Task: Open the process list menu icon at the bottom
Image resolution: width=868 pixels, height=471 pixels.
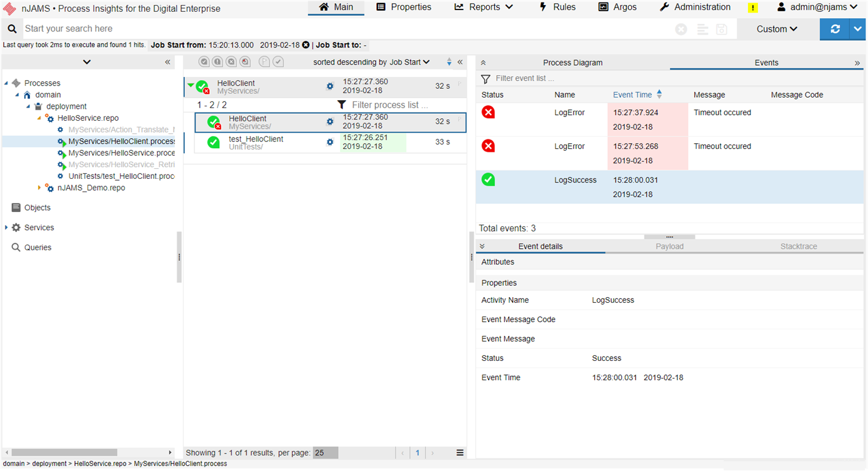Action: click(460, 453)
